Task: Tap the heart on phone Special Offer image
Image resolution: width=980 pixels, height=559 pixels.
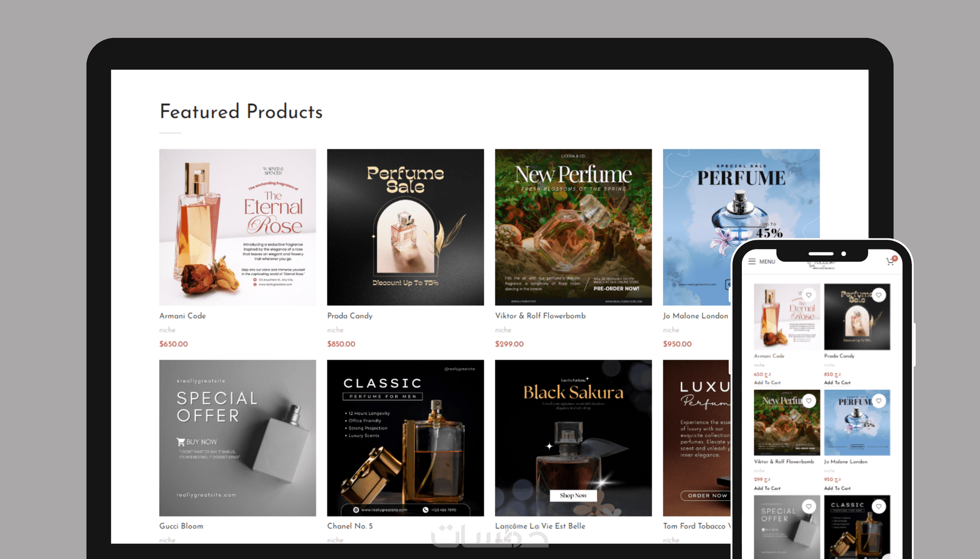Action: [x=809, y=507]
